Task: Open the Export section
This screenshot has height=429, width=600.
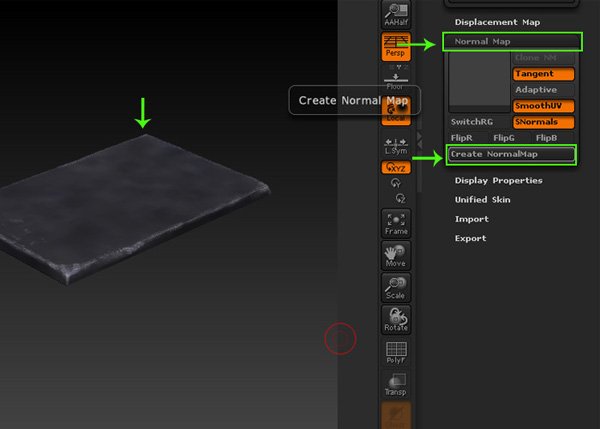Action: tap(470, 238)
